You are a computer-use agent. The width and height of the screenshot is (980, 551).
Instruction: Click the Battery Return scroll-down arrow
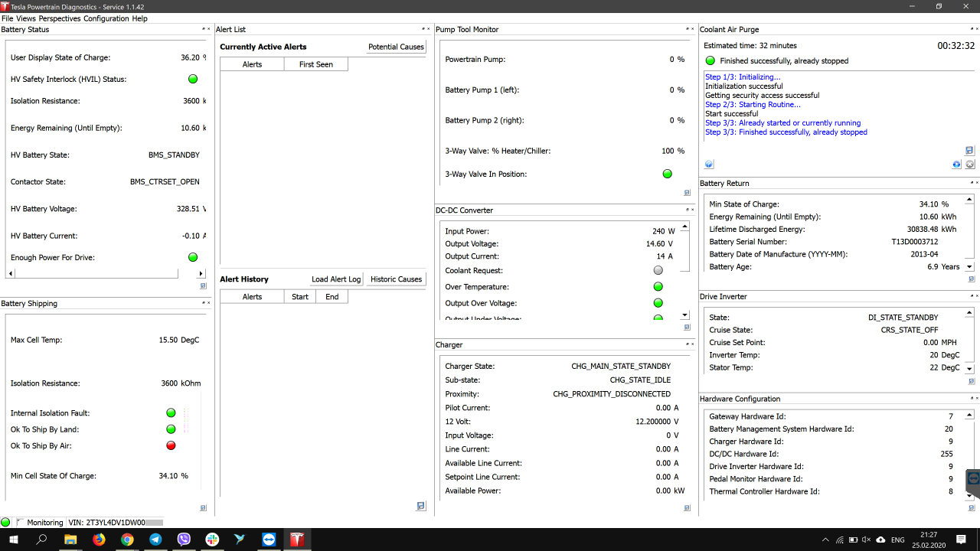coord(969,267)
